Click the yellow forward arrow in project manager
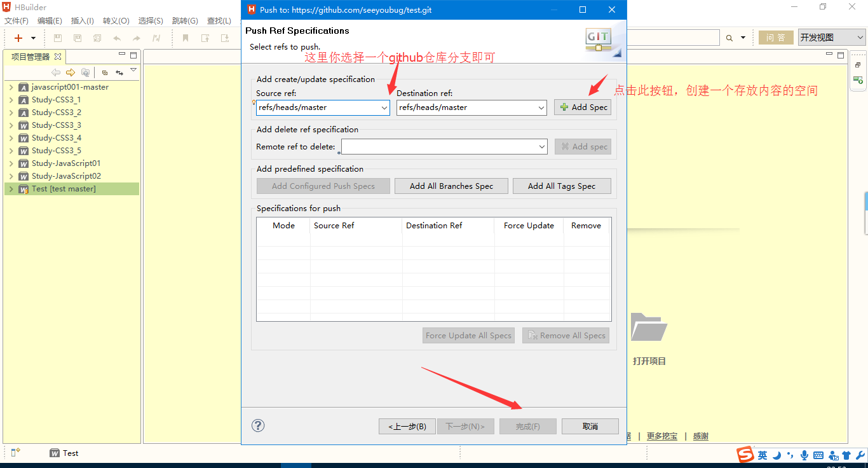This screenshot has height=468, width=868. click(71, 72)
